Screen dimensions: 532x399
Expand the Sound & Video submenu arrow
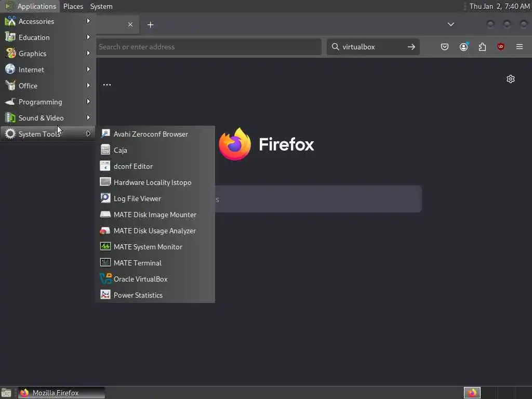pyautogui.click(x=88, y=118)
